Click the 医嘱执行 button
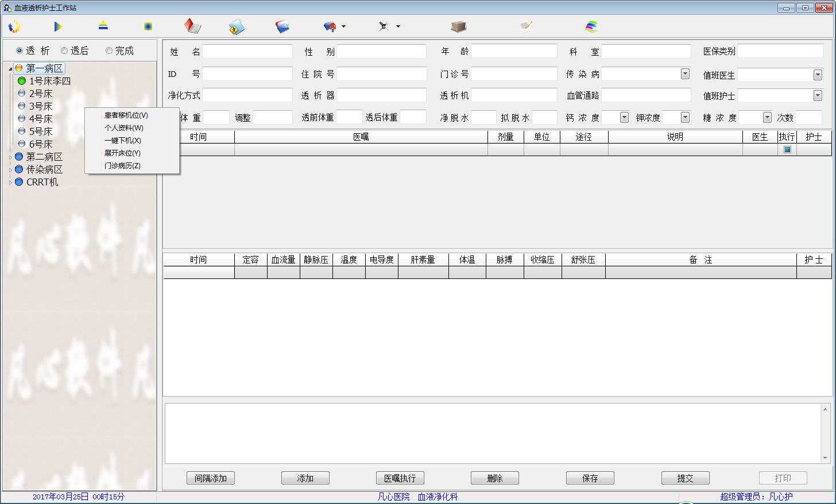Image resolution: width=836 pixels, height=504 pixels. (x=400, y=478)
